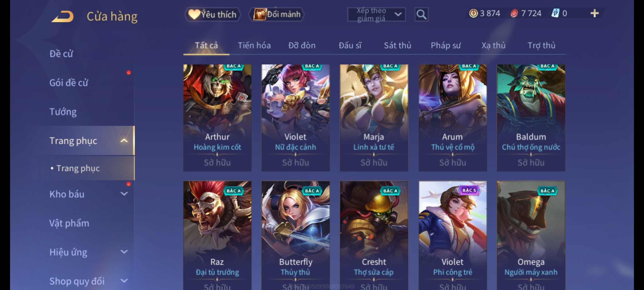Go to Gói đề cử menu
The image size is (644, 290).
(69, 83)
